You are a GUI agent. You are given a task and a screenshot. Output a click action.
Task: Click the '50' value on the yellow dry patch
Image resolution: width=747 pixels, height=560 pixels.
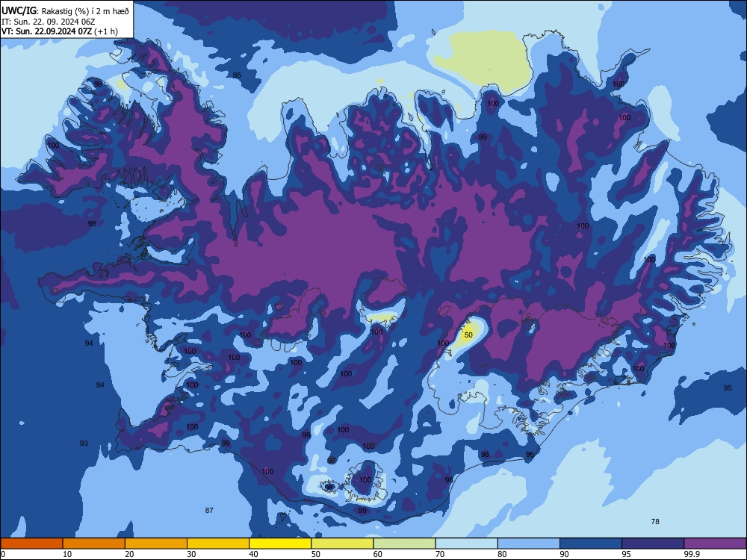[468, 335]
